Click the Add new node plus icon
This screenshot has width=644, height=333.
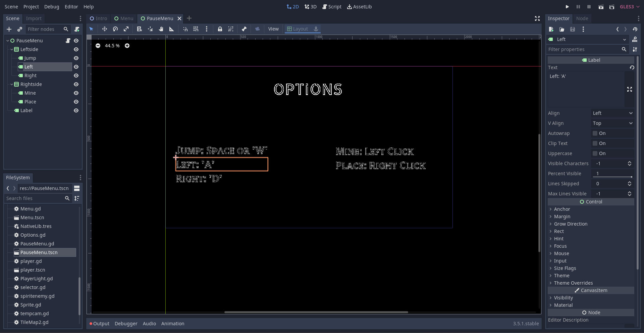click(x=9, y=29)
